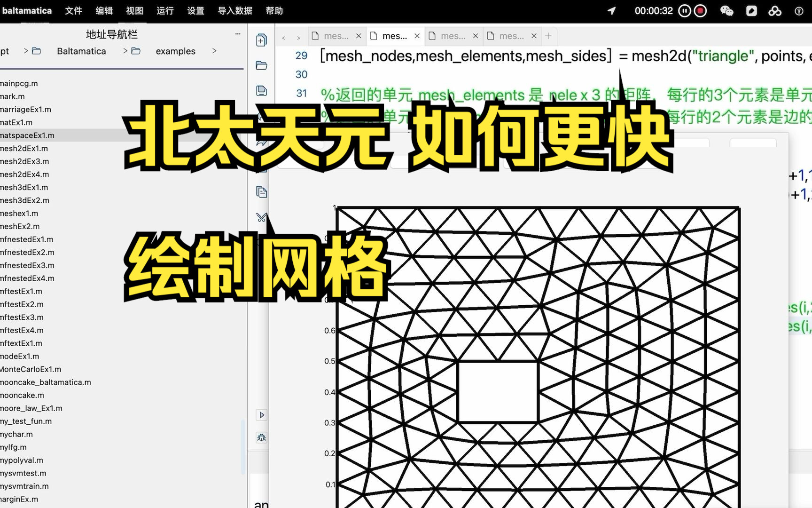Click the new file toolbar icon
This screenshot has height=508, width=812.
pyautogui.click(x=261, y=40)
